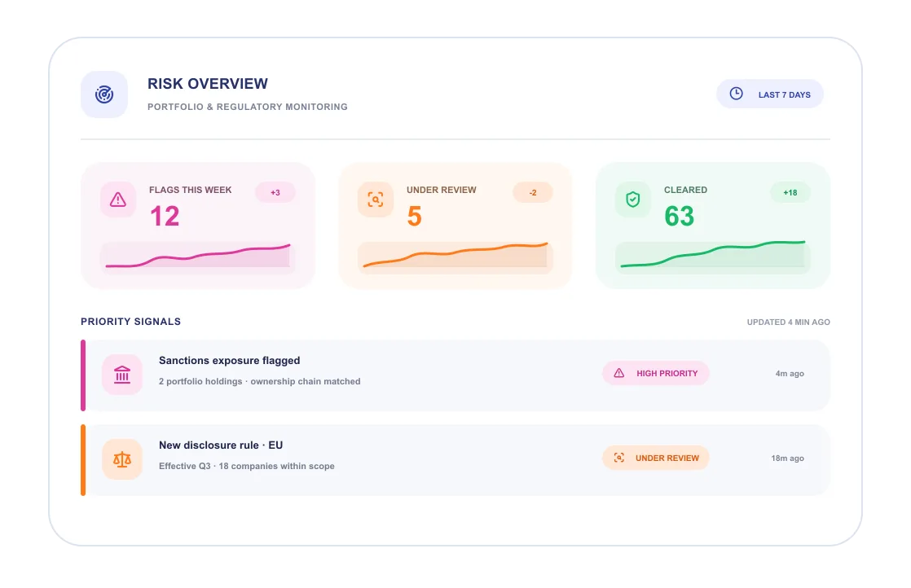Click the 18m ago timestamp

click(788, 459)
